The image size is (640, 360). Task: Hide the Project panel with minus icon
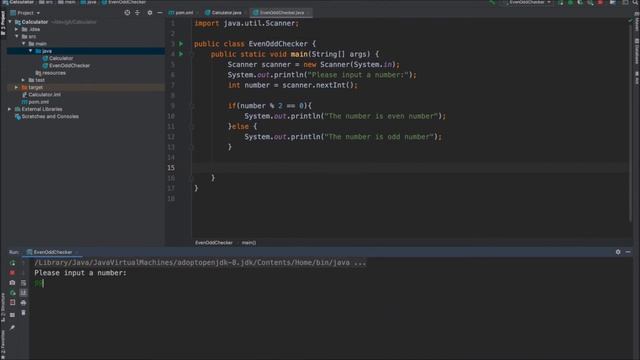(x=160, y=13)
